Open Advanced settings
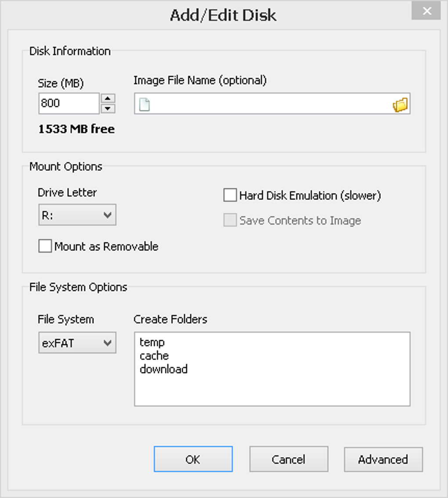This screenshot has height=498, width=448. 383,459
